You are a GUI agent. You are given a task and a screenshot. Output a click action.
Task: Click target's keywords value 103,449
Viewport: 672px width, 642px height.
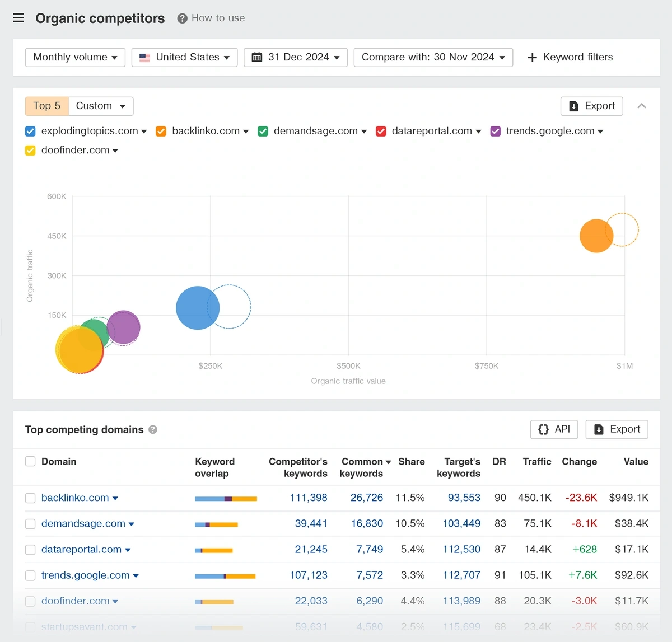(461, 523)
